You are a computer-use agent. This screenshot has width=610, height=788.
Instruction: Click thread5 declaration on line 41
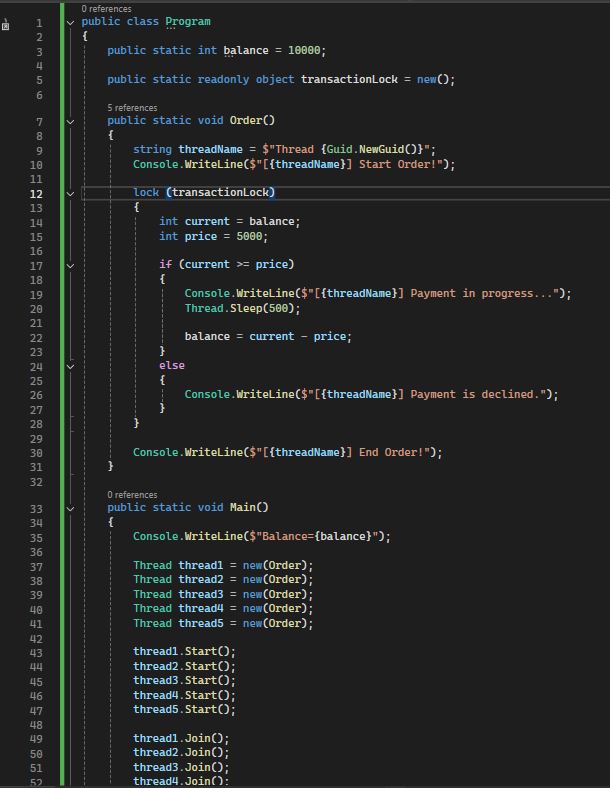(x=200, y=624)
